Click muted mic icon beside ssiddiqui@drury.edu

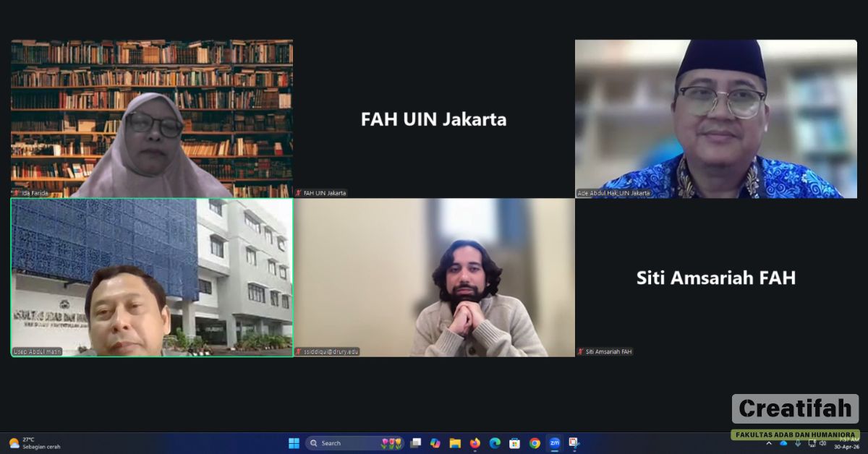pyautogui.click(x=299, y=352)
